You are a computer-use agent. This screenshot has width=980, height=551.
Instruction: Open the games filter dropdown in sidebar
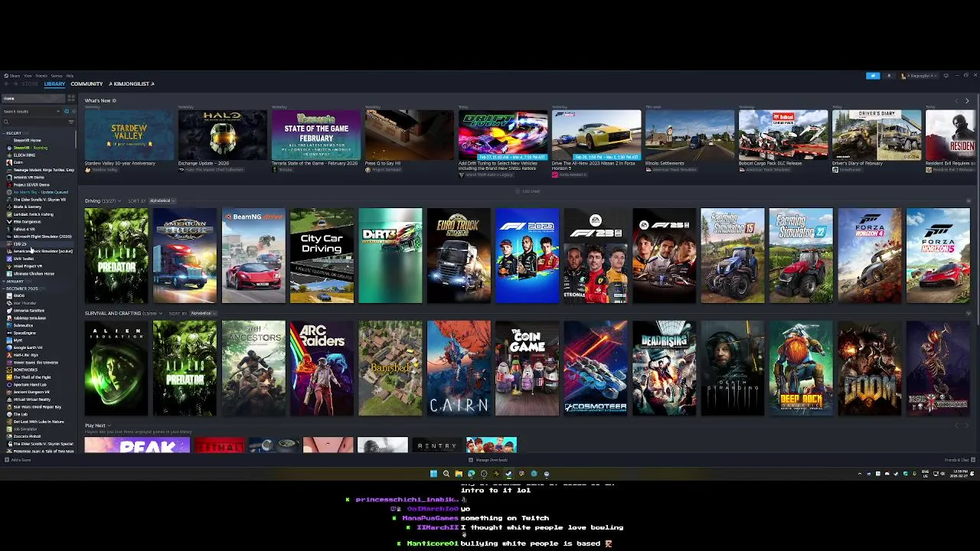31,112
